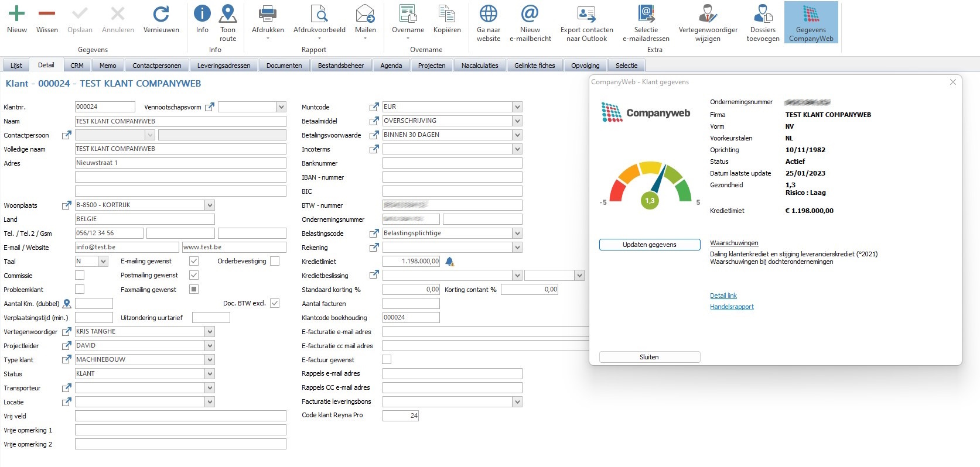Open the Contactpersonen tab
This screenshot has height=467, width=980.
157,66
